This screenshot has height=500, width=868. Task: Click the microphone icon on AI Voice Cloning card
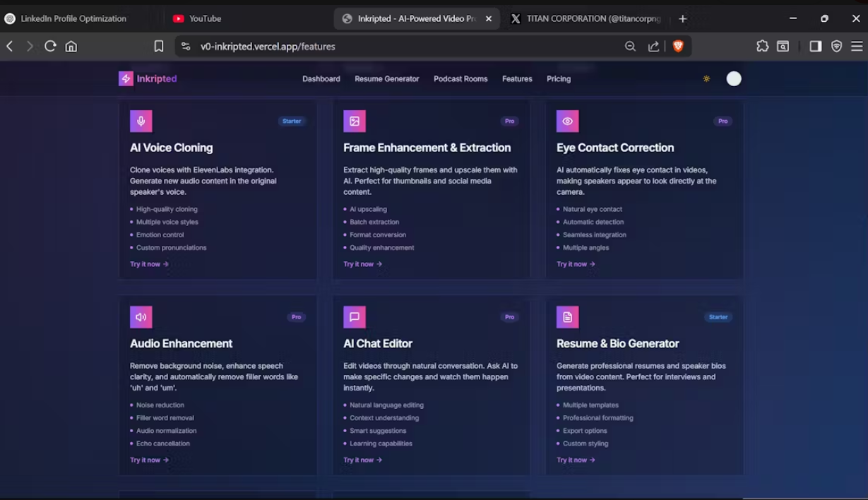tap(141, 121)
